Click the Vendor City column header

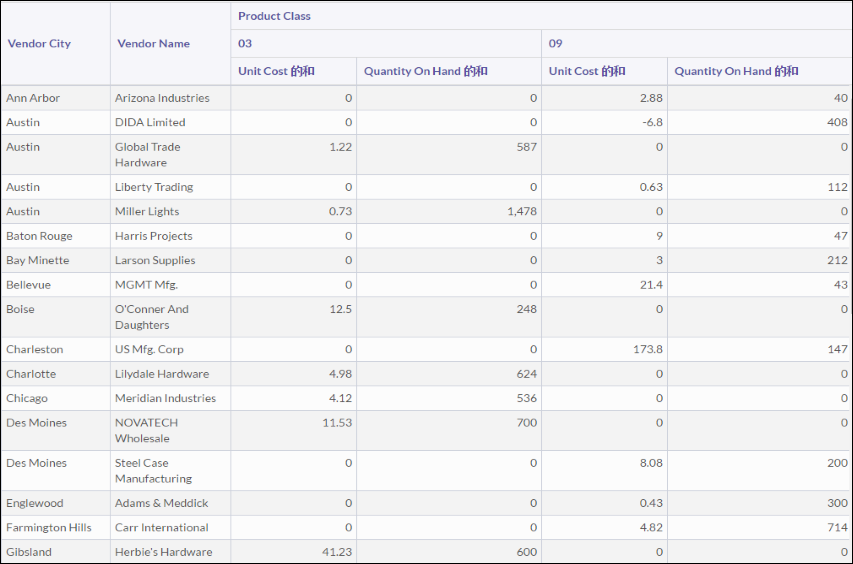click(x=39, y=44)
